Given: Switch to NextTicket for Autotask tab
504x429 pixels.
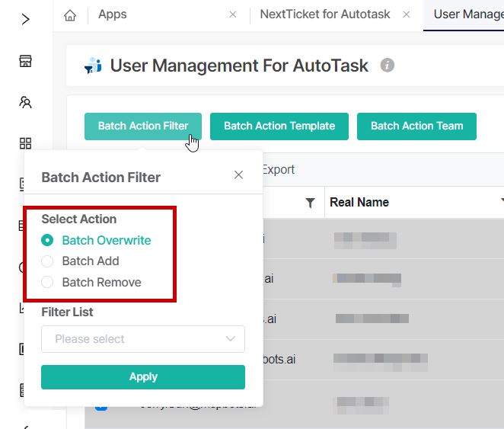Looking at the screenshot, I should coord(325,14).
